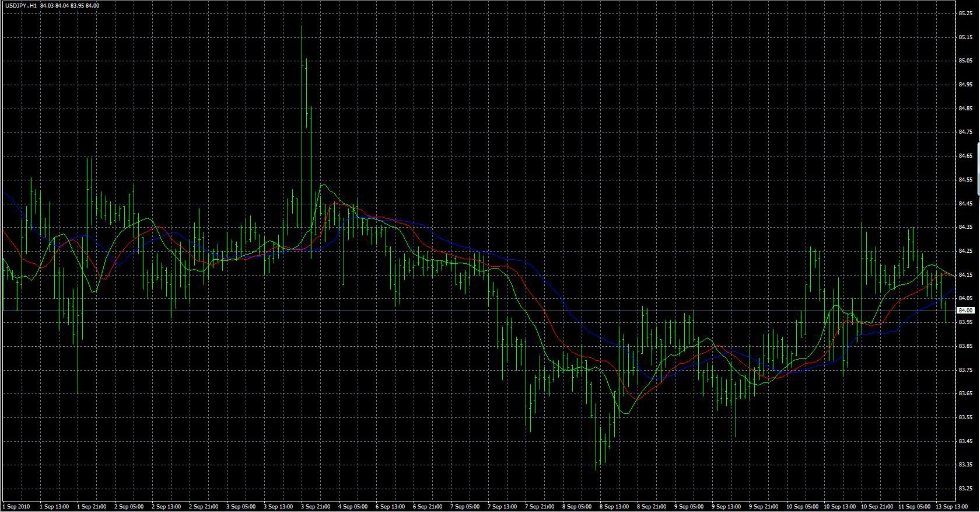Click the lowest bar bottom near 83.25
This screenshot has width=980, height=512.
point(596,469)
